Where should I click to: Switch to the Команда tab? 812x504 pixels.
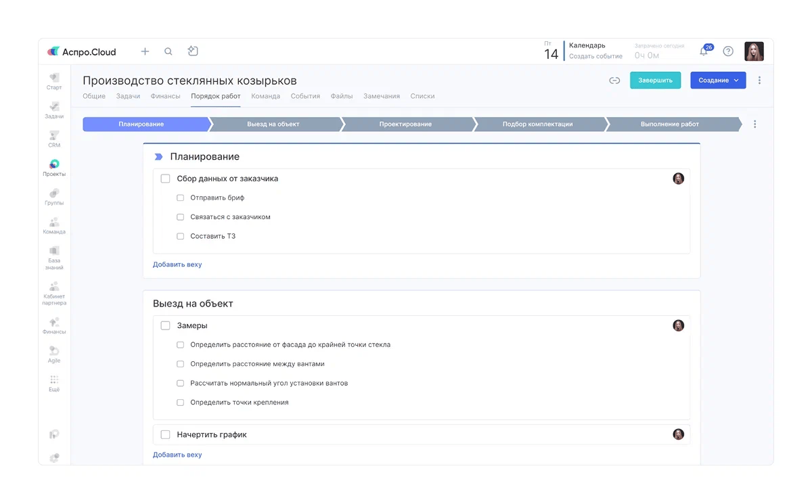pyautogui.click(x=265, y=96)
